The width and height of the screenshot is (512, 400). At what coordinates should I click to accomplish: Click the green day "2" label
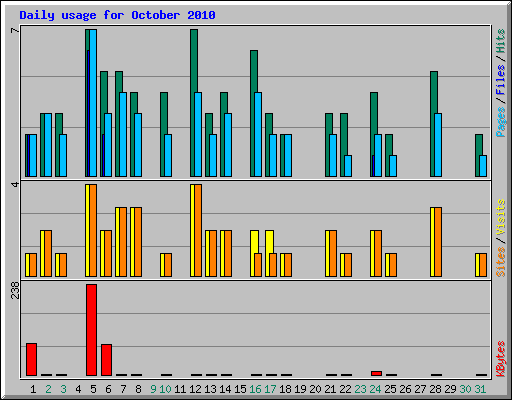48,389
